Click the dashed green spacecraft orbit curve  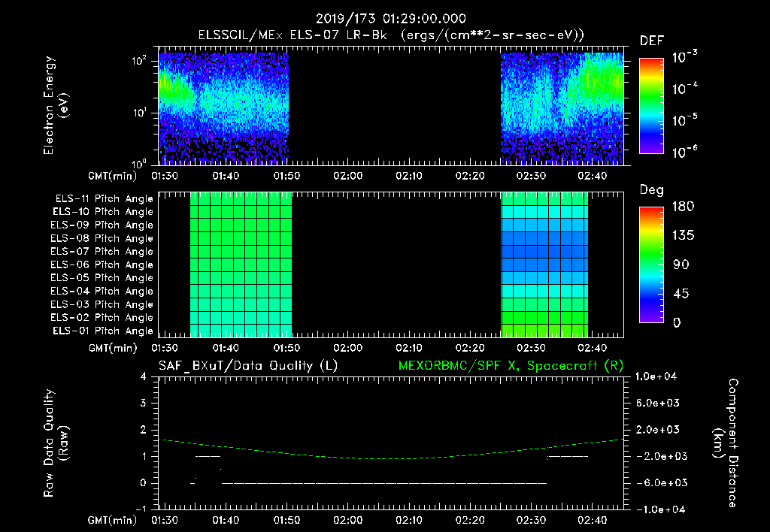point(391,458)
